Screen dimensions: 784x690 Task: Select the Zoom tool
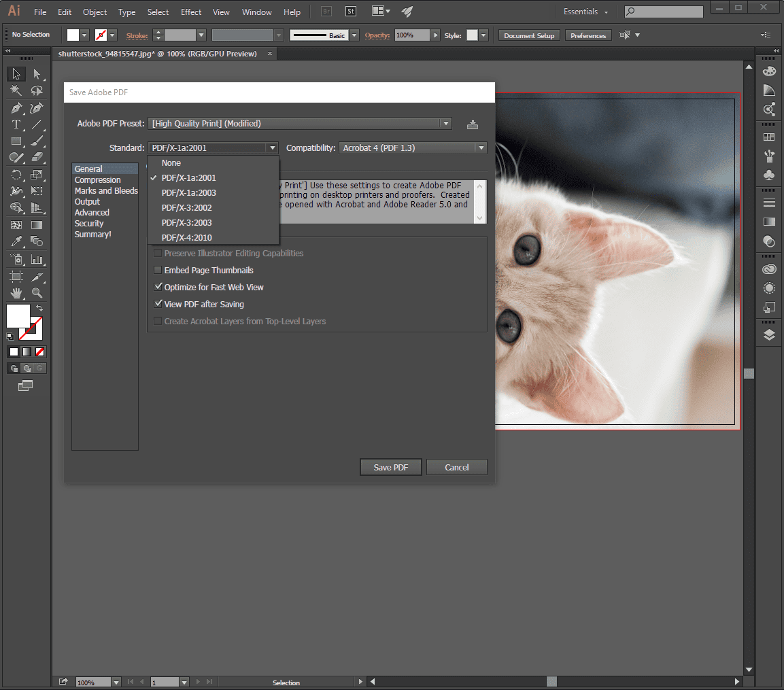(37, 293)
